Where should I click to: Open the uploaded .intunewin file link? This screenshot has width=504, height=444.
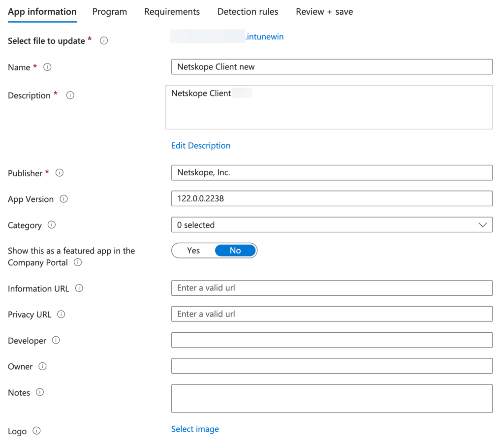click(265, 36)
